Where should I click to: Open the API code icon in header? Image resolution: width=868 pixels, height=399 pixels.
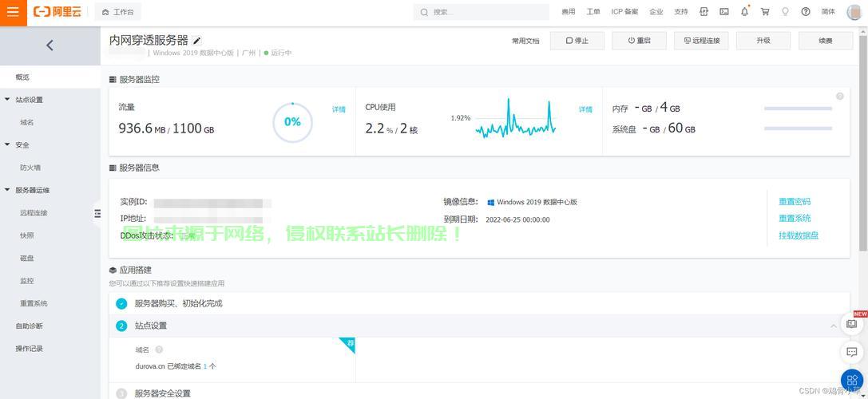coord(704,12)
